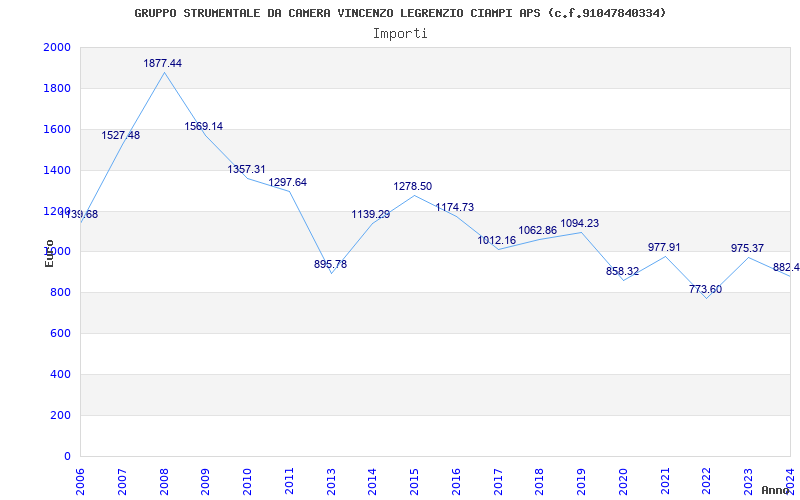Viewport: 800px width, 500px height.
Task: Click the 2006 year label on x-axis
Action: pos(80,482)
